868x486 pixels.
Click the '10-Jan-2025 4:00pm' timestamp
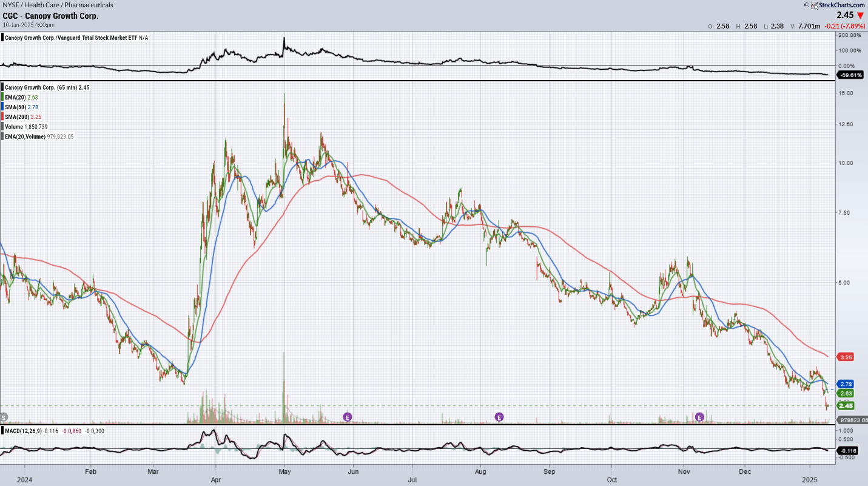click(29, 24)
